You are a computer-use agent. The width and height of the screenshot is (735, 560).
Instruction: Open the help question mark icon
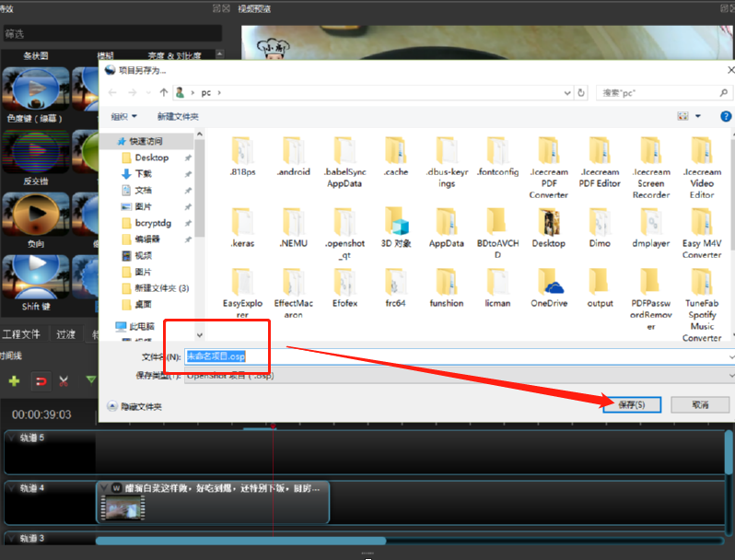[726, 116]
